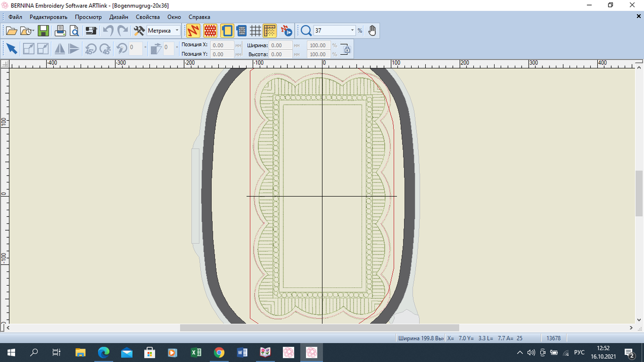Image resolution: width=644 pixels, height=362 pixels.
Task: Click horizontal scrollbar right arrow
Action: click(x=632, y=328)
